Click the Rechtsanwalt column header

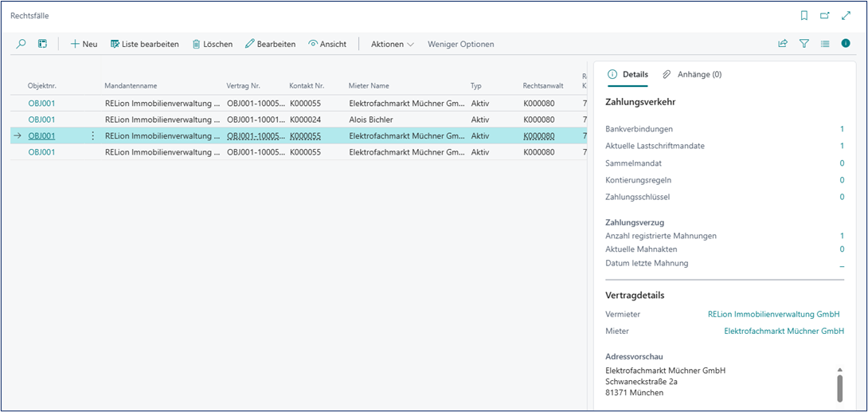click(x=543, y=86)
